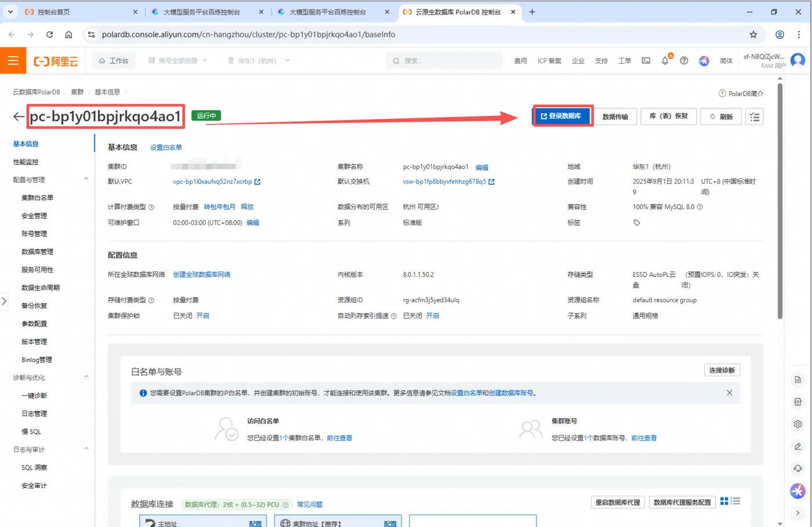The image size is (812, 527).
Task: Click 转包年包月 link
Action: (220, 207)
